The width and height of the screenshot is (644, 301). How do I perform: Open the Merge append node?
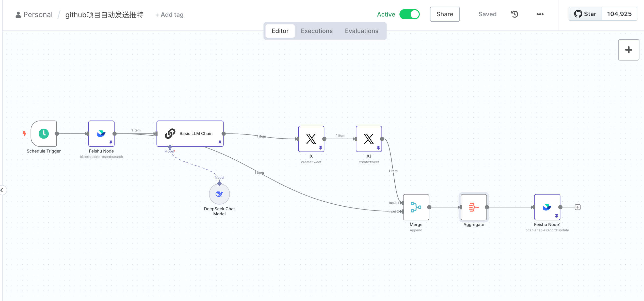[416, 207]
